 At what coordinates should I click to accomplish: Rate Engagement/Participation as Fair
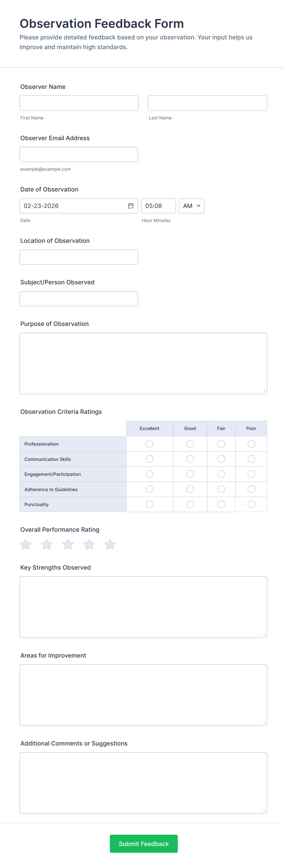coord(221,474)
